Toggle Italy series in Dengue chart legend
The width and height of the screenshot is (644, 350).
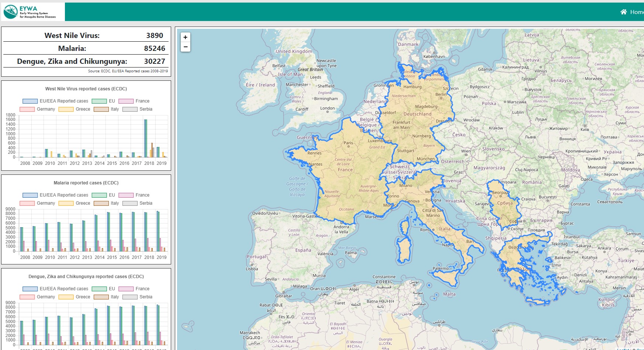coord(106,297)
